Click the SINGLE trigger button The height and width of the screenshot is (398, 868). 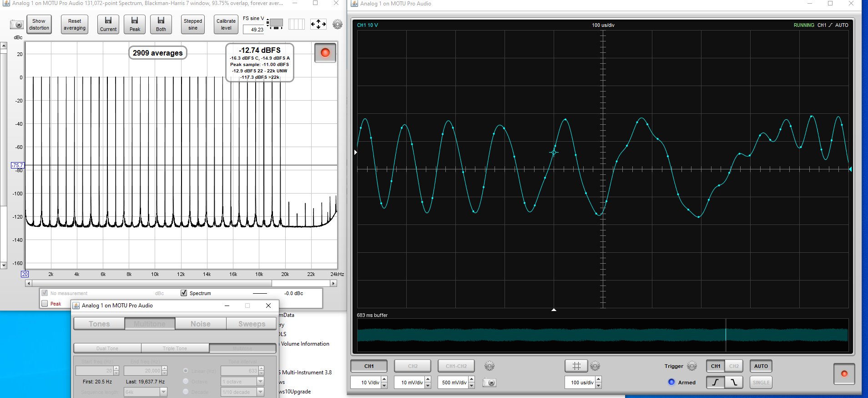click(761, 383)
